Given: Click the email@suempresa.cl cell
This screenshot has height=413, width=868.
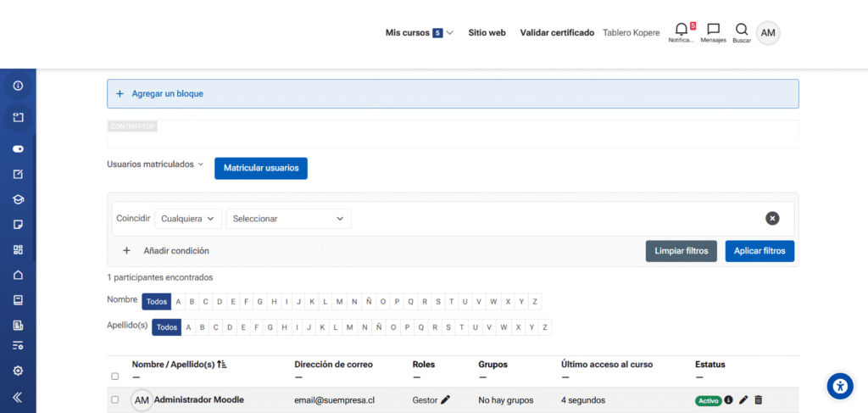Looking at the screenshot, I should (x=335, y=399).
